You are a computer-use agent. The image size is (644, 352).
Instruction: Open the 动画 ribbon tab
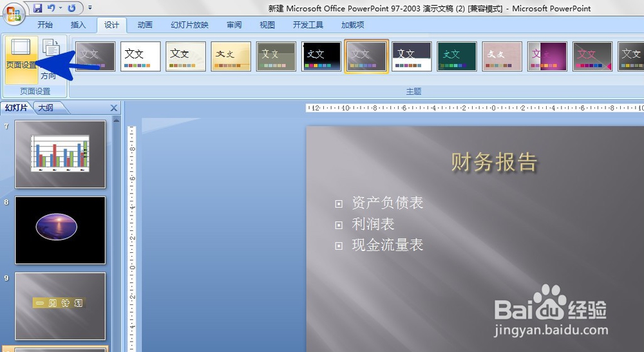pos(144,25)
